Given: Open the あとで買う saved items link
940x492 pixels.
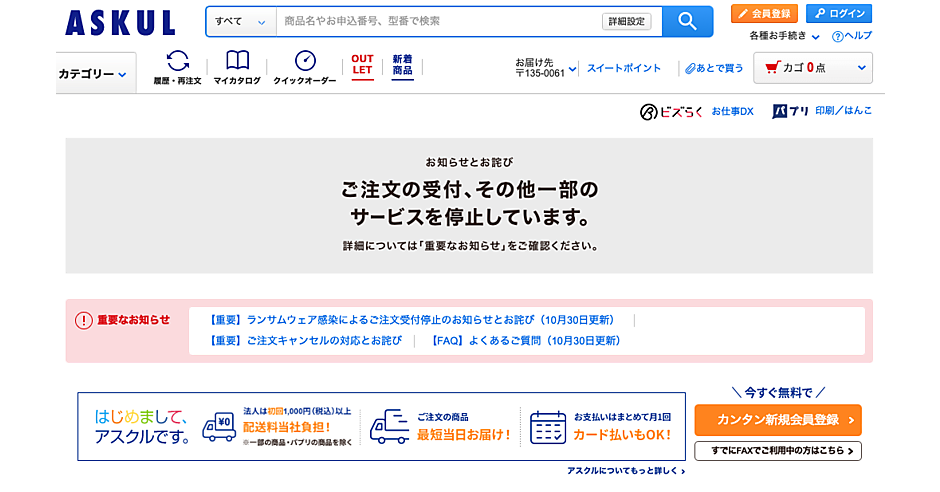Looking at the screenshot, I should click(714, 68).
